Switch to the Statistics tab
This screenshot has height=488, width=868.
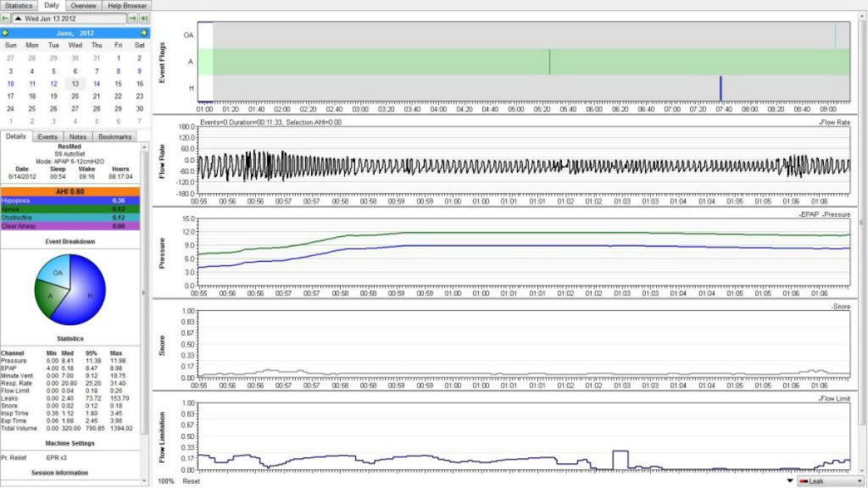(x=19, y=5)
